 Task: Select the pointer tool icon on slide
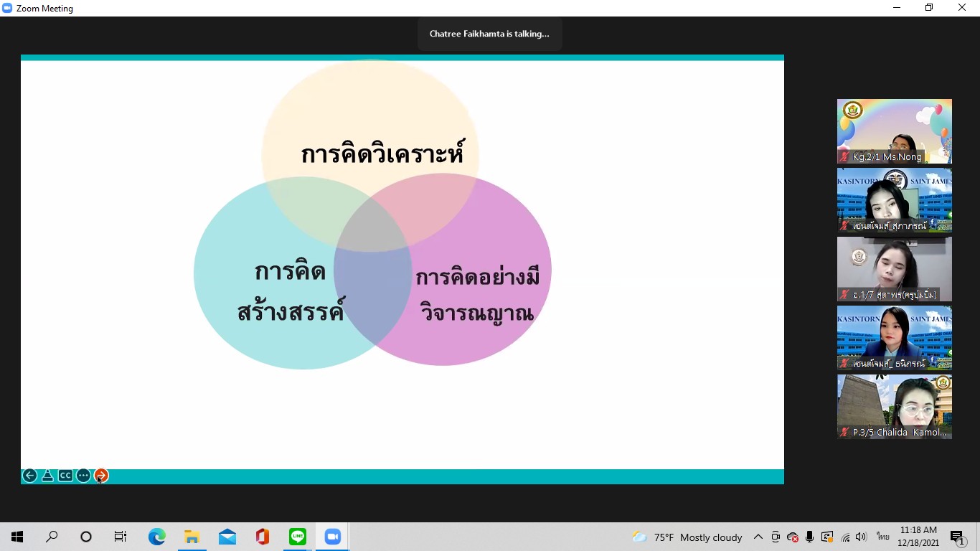point(47,476)
